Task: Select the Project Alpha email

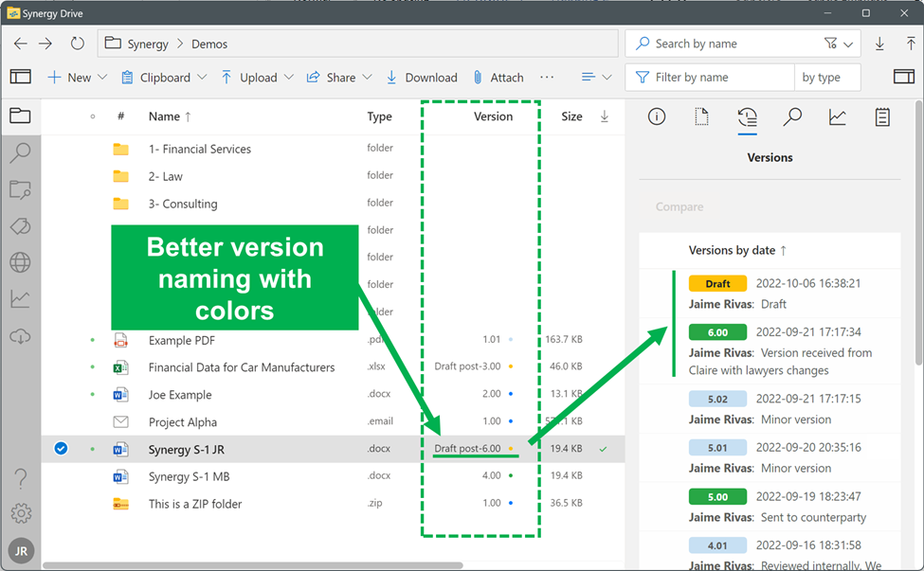Action: tap(183, 422)
